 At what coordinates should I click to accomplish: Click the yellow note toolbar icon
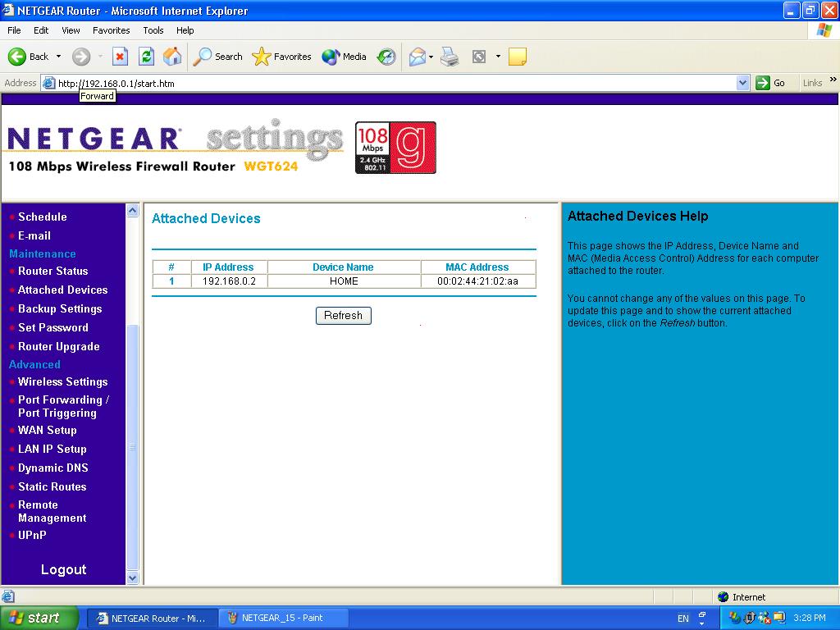pos(517,57)
